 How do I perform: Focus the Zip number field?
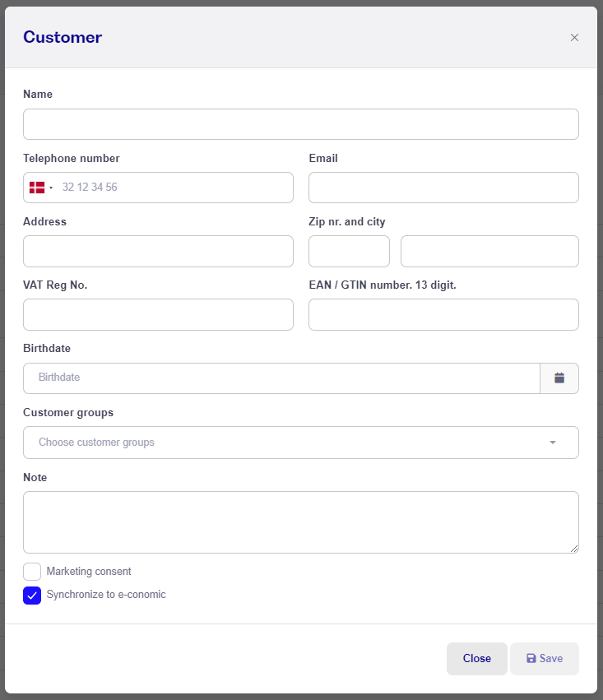pos(349,252)
